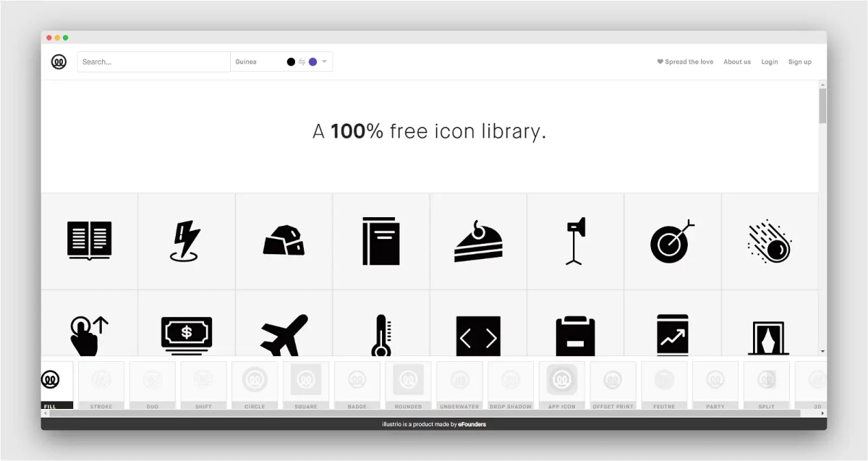Click the open book icon
The height and width of the screenshot is (461, 868).
pos(89,240)
